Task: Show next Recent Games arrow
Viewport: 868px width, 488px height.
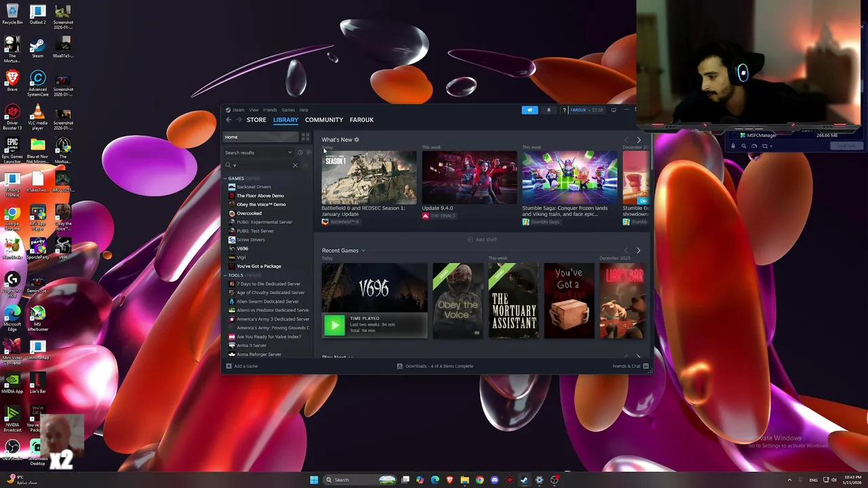Action: coord(638,251)
